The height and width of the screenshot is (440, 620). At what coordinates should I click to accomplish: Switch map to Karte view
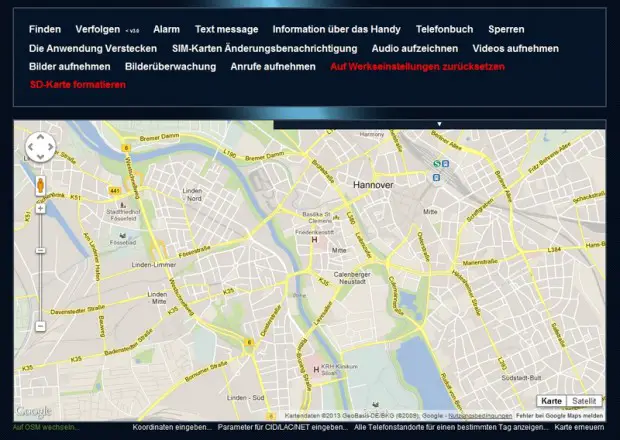pos(552,401)
